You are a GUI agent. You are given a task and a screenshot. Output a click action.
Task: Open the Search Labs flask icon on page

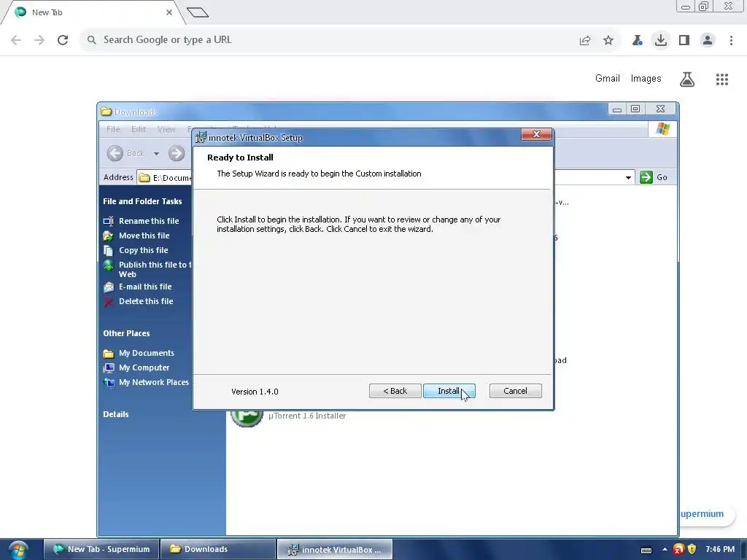[687, 79]
